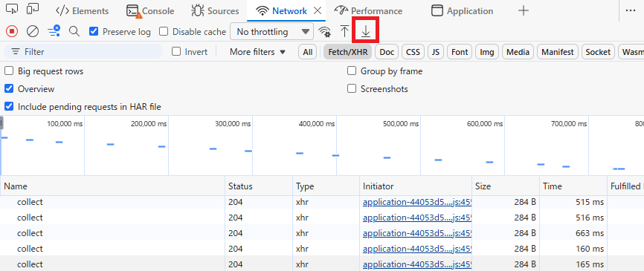Sort by the Status column header

(x=259, y=186)
